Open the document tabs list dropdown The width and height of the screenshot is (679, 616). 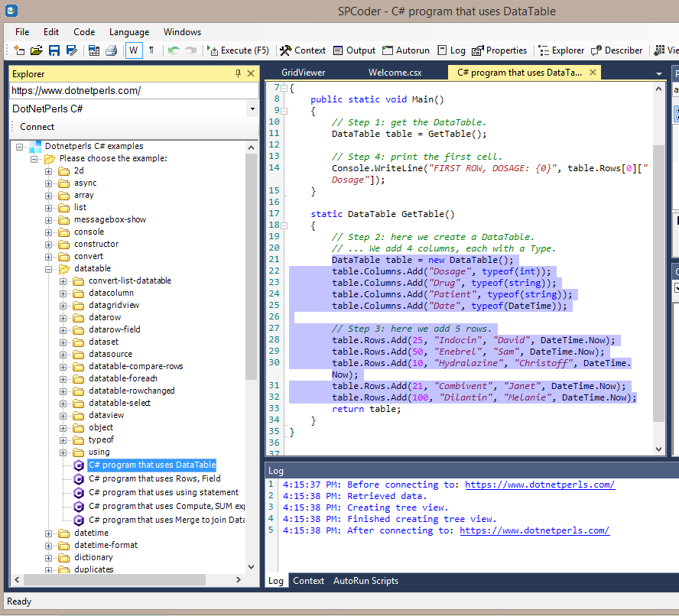[x=658, y=74]
